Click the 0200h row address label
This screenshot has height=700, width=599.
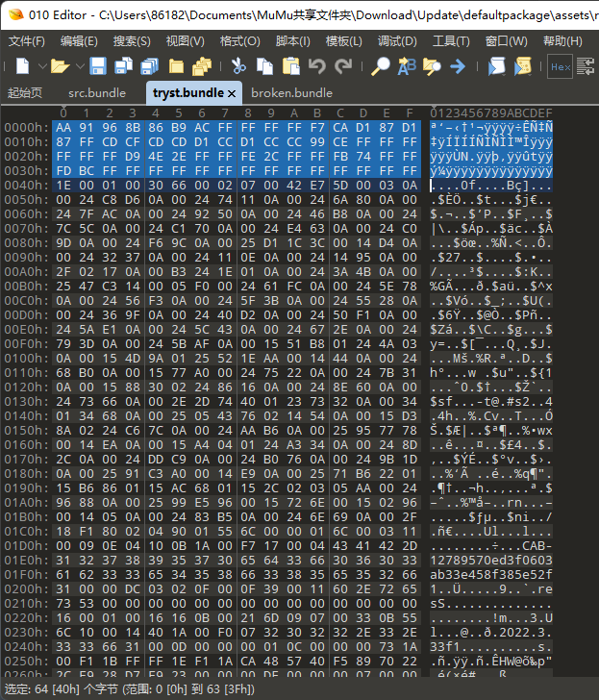coord(26,588)
